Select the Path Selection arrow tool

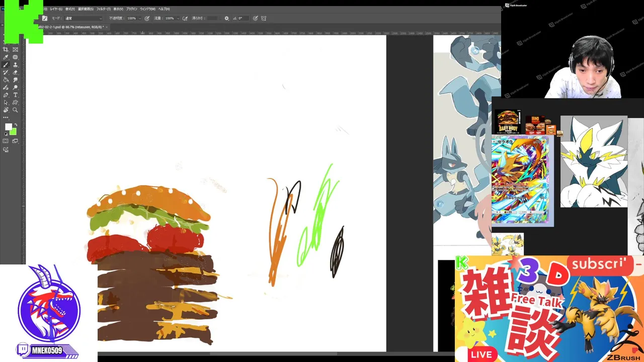(x=6, y=103)
